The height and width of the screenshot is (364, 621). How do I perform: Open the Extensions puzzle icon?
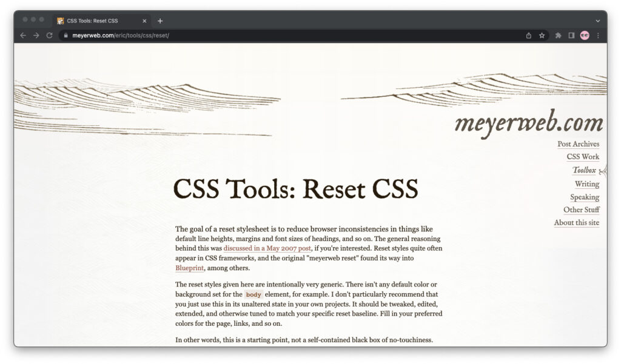click(558, 35)
